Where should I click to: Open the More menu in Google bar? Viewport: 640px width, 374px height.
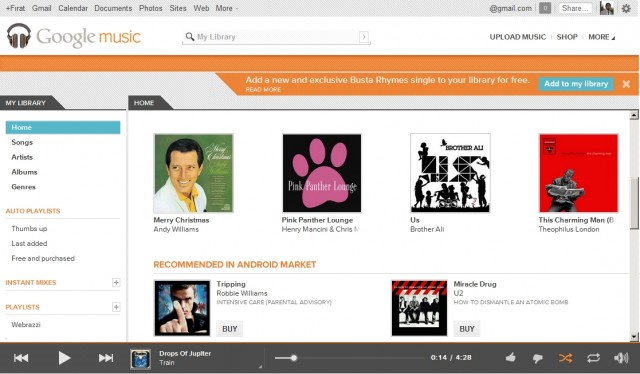click(x=227, y=8)
